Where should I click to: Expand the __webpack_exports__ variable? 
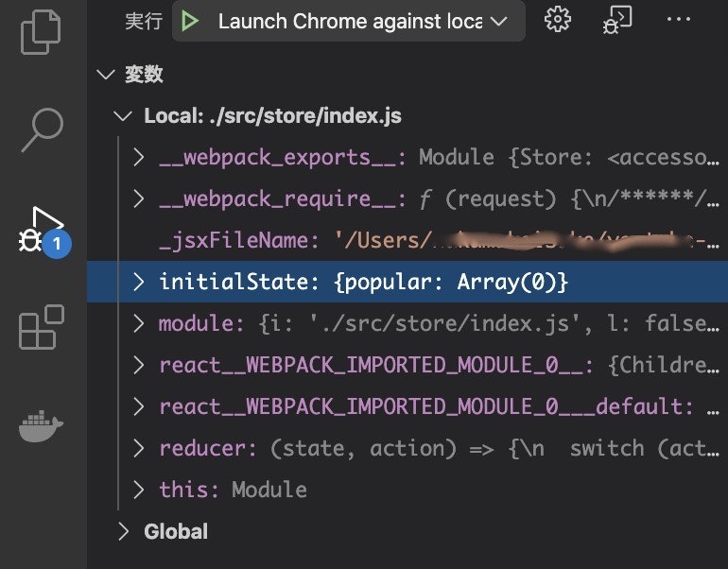pyautogui.click(x=138, y=157)
